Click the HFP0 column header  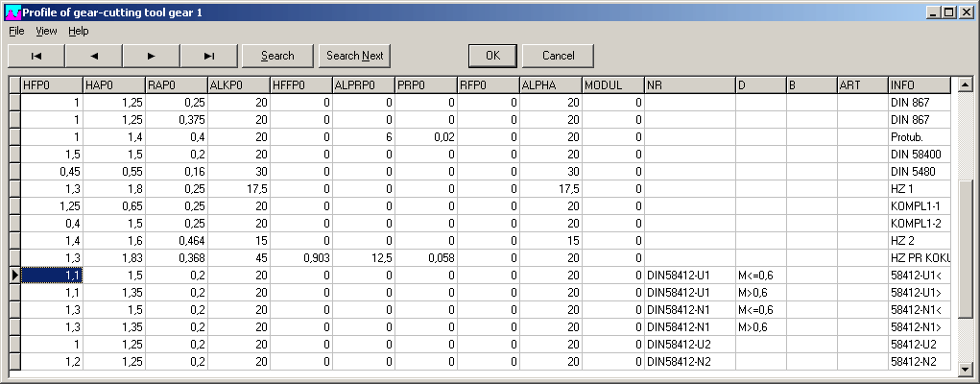pyautogui.click(x=52, y=85)
